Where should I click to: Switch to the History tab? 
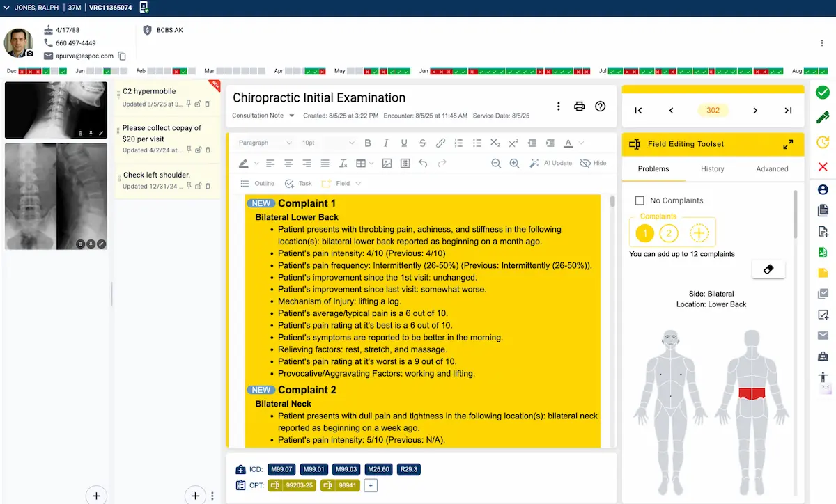[x=712, y=169]
